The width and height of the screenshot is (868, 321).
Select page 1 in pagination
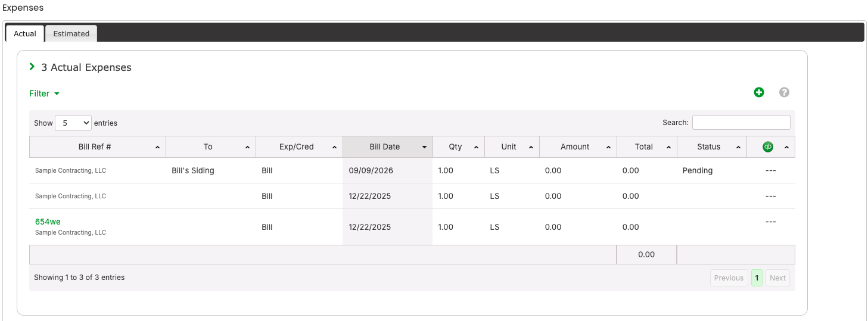[x=757, y=278]
